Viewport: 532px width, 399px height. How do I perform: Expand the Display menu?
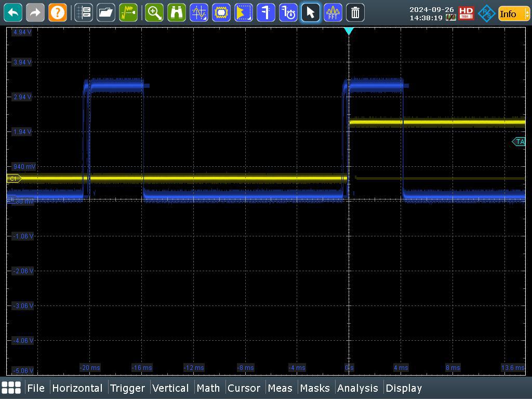404,388
